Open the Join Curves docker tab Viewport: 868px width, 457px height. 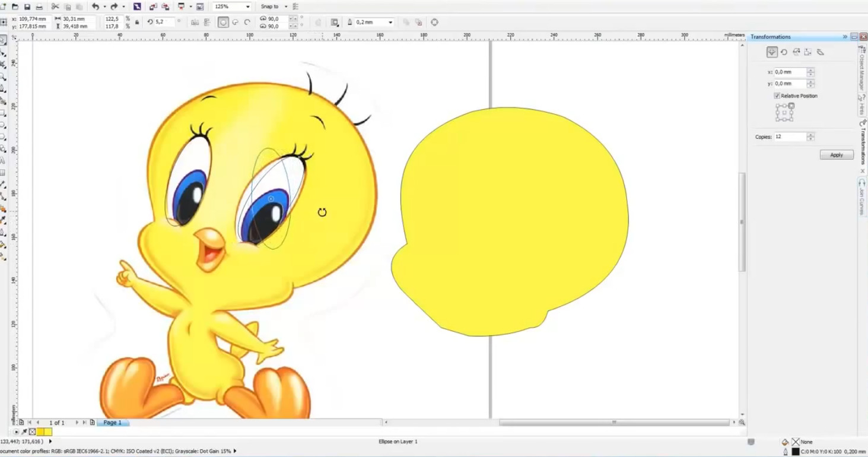click(863, 198)
